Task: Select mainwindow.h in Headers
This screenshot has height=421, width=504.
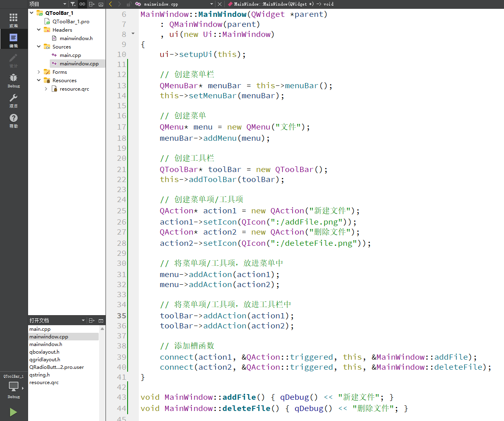Action: click(x=76, y=38)
